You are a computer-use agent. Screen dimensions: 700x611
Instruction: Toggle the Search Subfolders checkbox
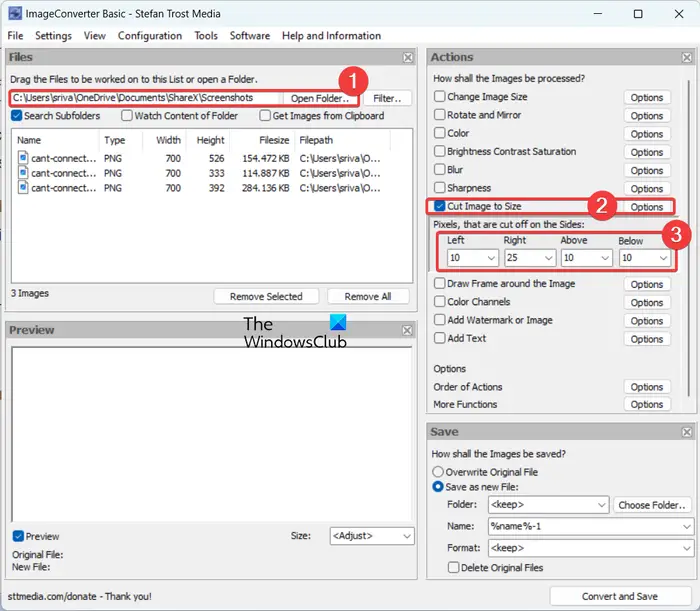(17, 116)
